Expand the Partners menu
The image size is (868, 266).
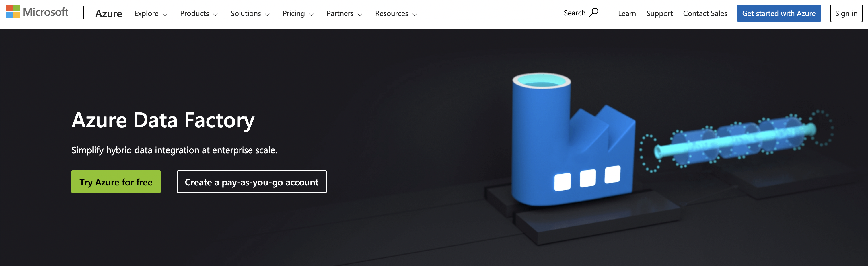click(344, 13)
